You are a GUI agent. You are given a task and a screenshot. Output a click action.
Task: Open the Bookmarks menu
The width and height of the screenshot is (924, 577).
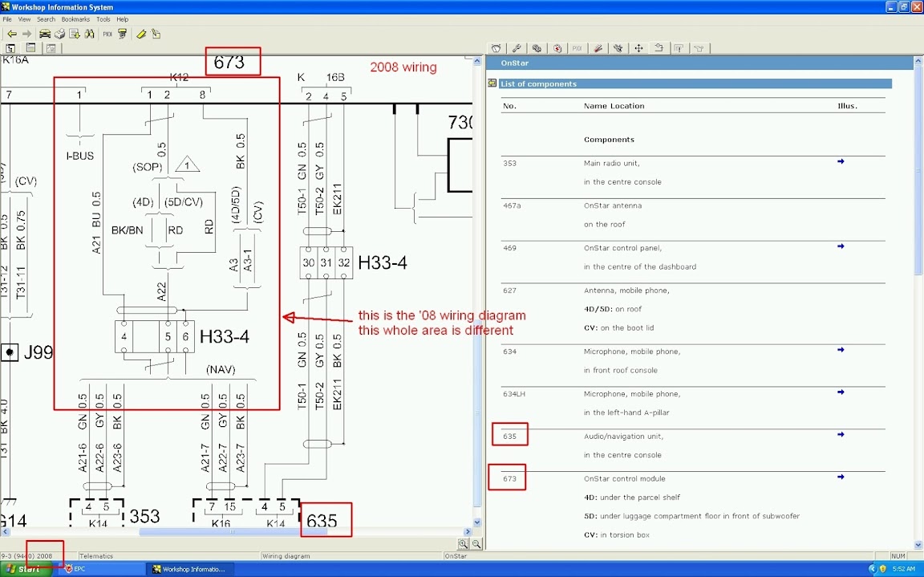pos(75,19)
